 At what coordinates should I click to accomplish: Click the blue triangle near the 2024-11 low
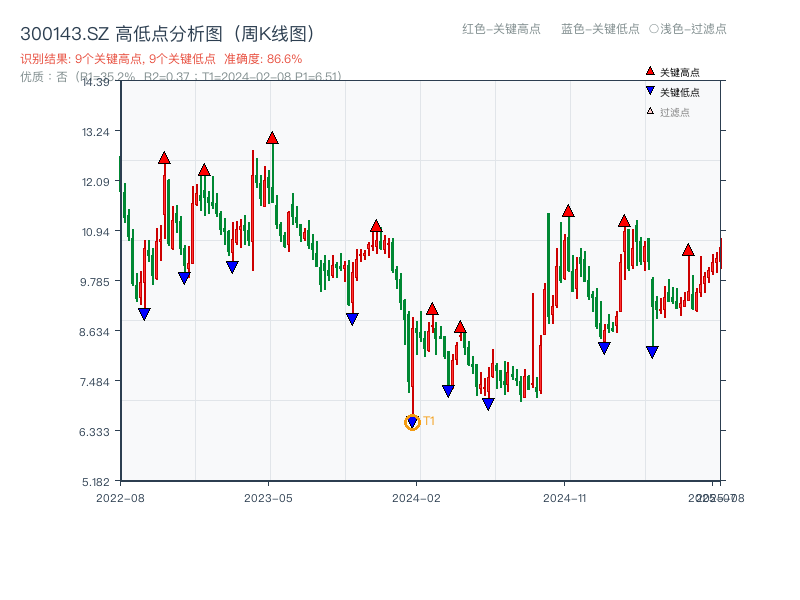[x=603, y=345]
